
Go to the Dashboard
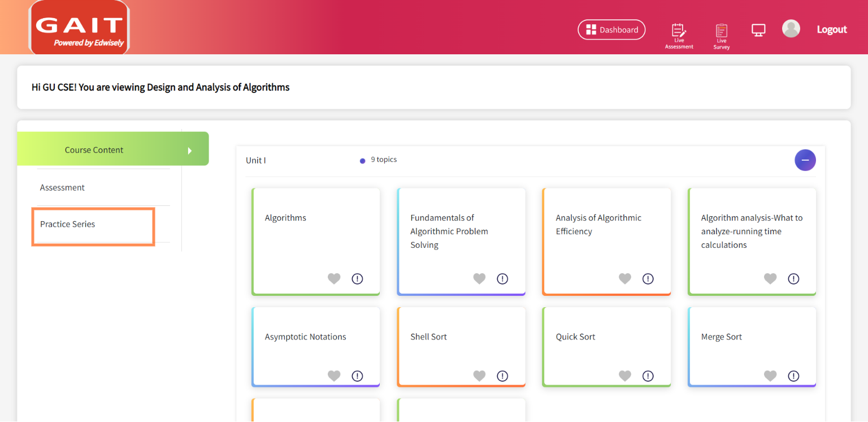click(x=611, y=30)
